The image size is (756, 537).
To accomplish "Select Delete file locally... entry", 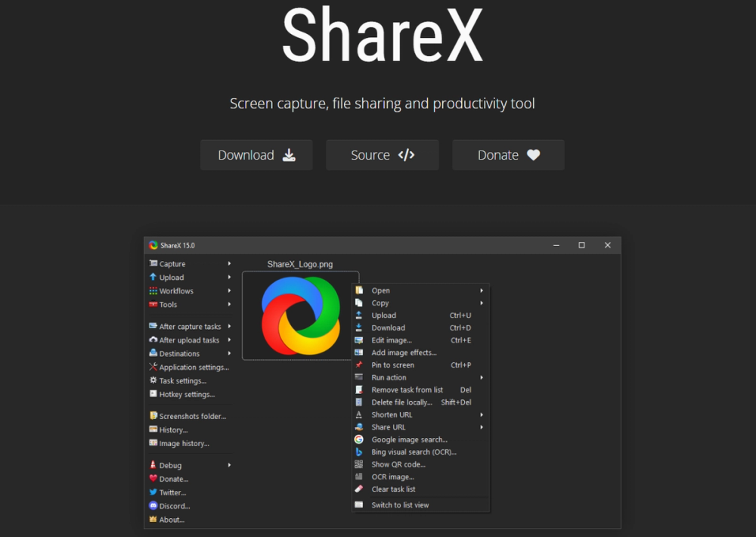I will [420, 402].
